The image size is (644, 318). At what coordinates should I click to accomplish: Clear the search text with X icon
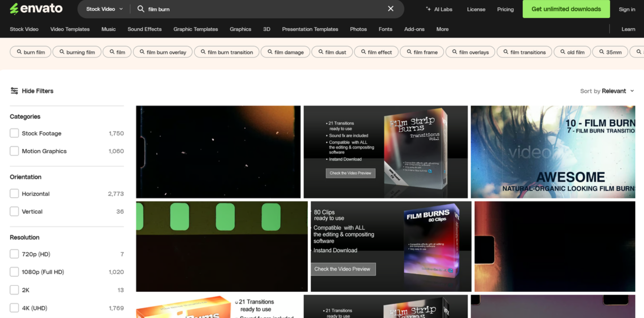391,9
